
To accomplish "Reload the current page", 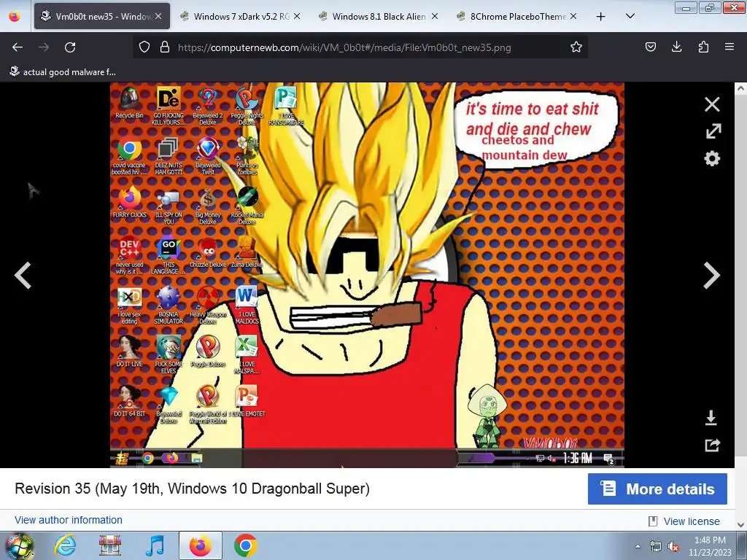I will [70, 47].
